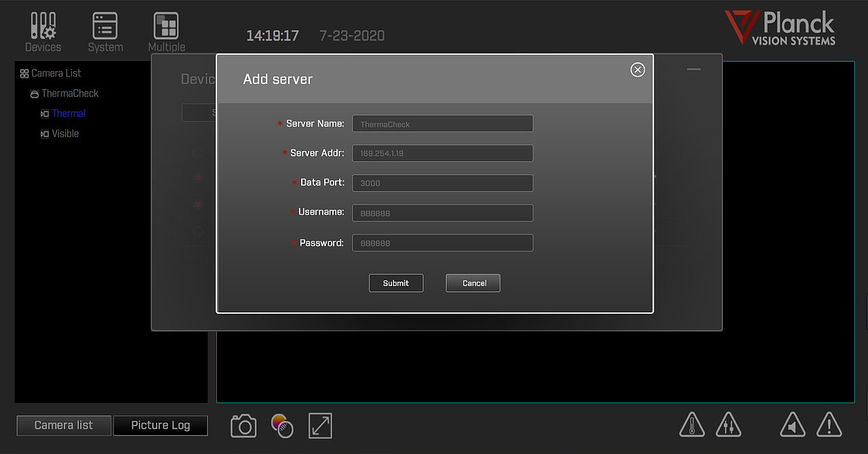
Task: Click the partially hidden button in Device window
Action: tap(199, 112)
